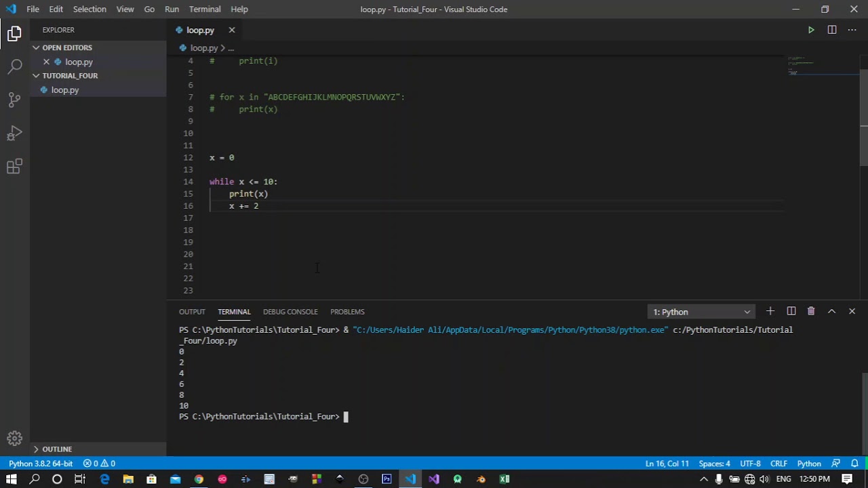Open the Help menu
This screenshot has width=868, height=488.
239,9
